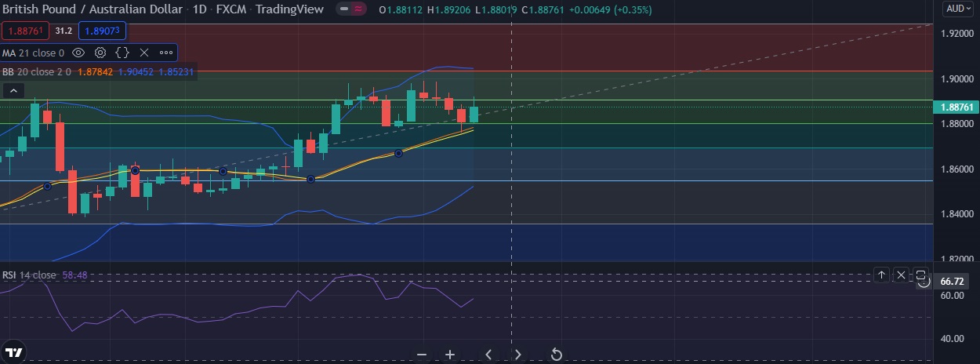
Task: Zoom in the chart with plus button
Action: 450,355
